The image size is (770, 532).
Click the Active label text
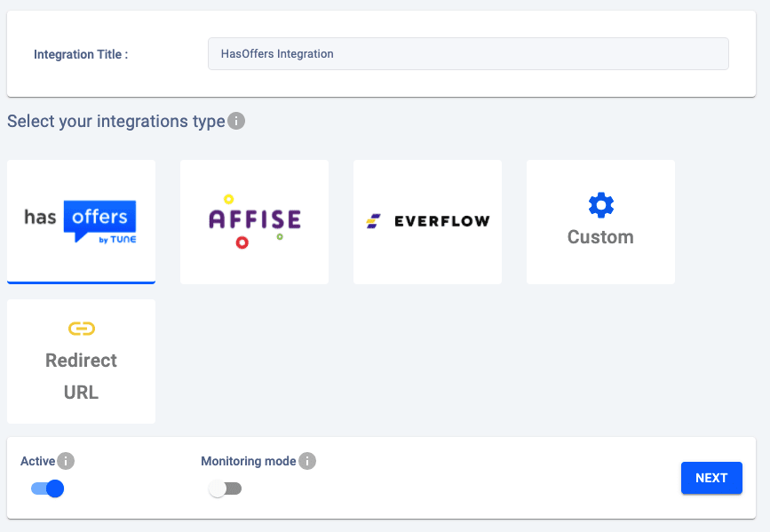pyautogui.click(x=38, y=461)
